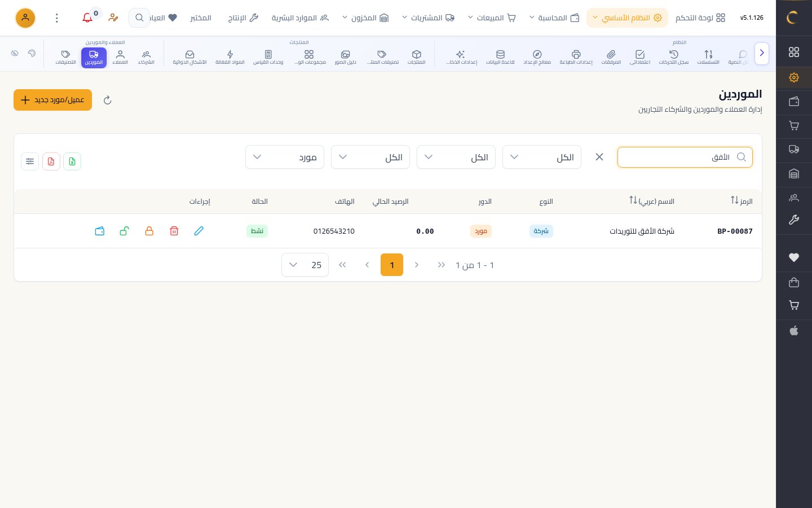Expand the المشتريات menu
The image size is (812, 508).
click(x=428, y=18)
